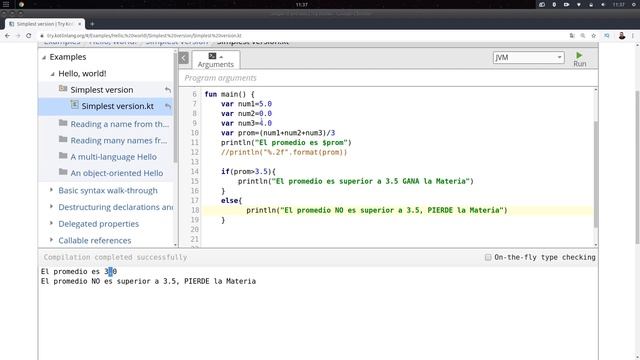Open An object-oriented Hello example
This screenshot has height=360, width=640.
pyautogui.click(x=116, y=173)
